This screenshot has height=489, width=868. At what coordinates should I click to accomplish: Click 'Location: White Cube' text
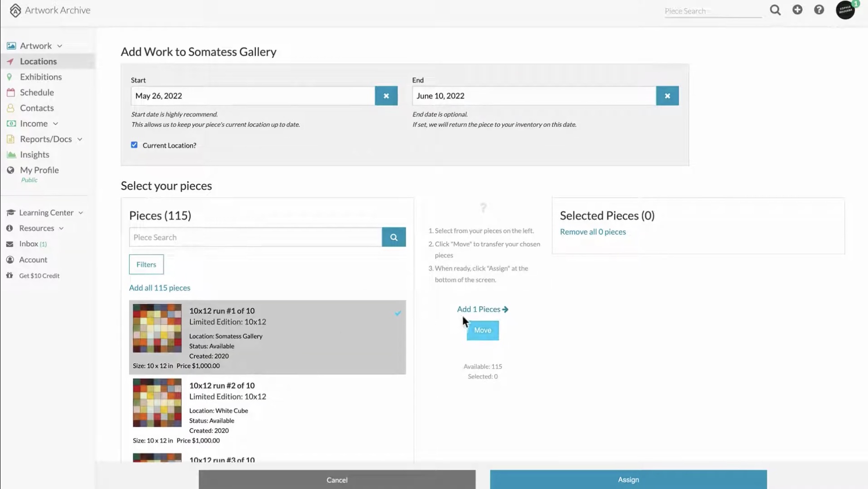coord(219,411)
